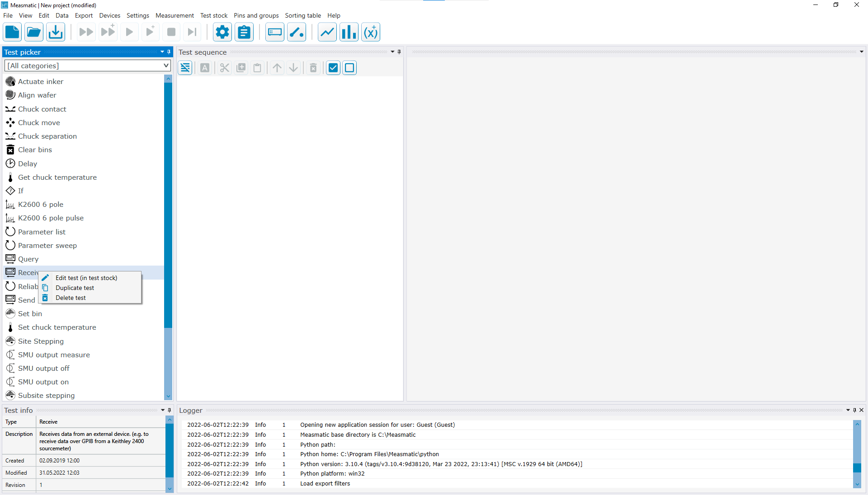868x495 pixels.
Task: Select K2600 6 pole pulse test
Action: [84, 218]
